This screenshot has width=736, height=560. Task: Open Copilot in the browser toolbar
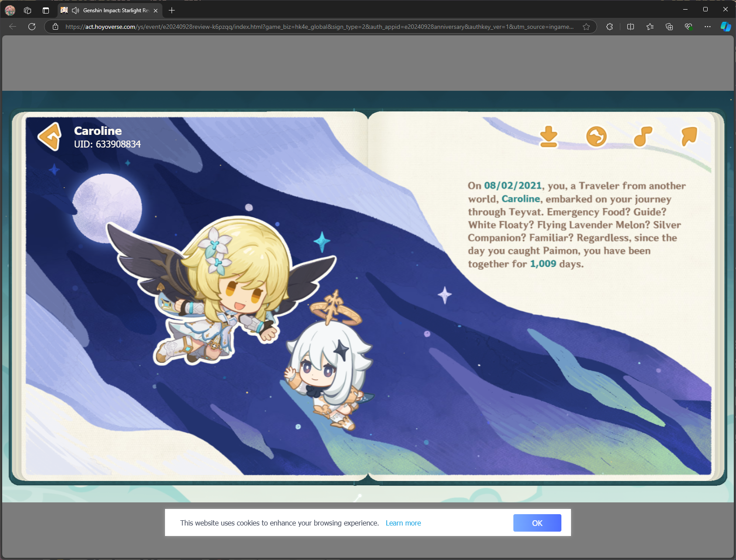point(725,27)
